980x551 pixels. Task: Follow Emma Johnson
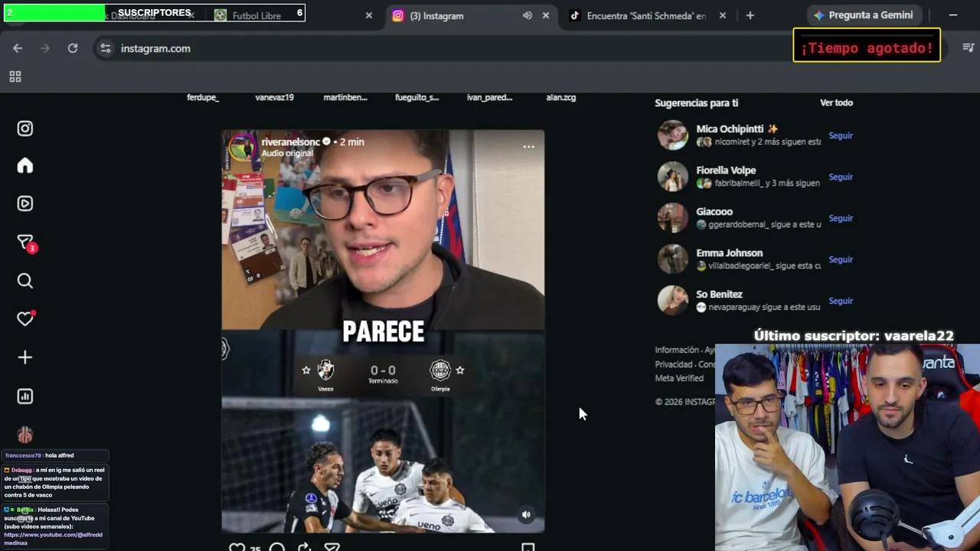coord(841,259)
